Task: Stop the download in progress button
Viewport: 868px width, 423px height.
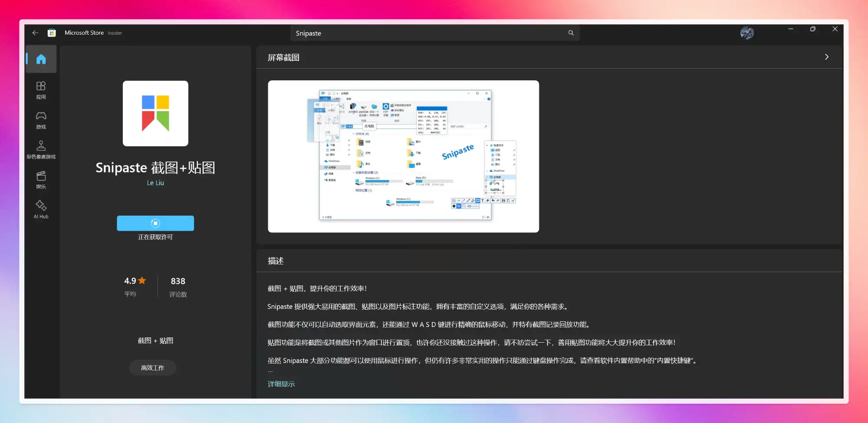Action: [155, 223]
